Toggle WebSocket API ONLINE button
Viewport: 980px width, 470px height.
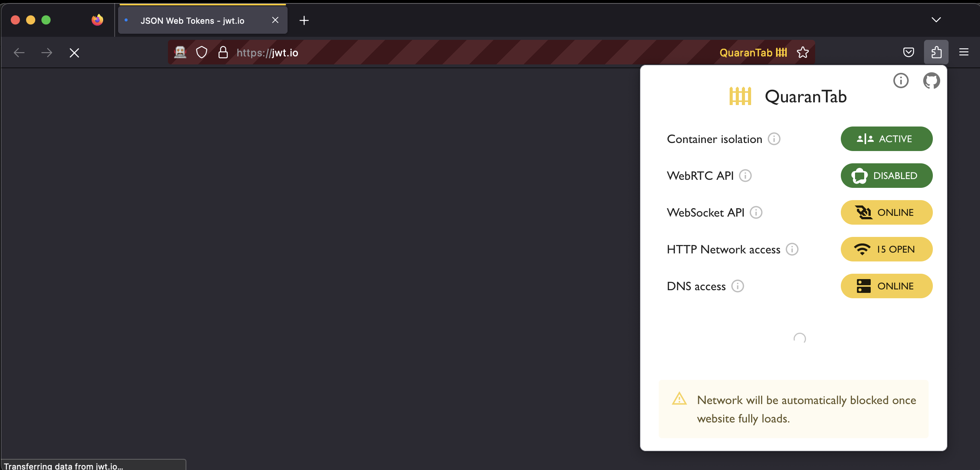[886, 212]
